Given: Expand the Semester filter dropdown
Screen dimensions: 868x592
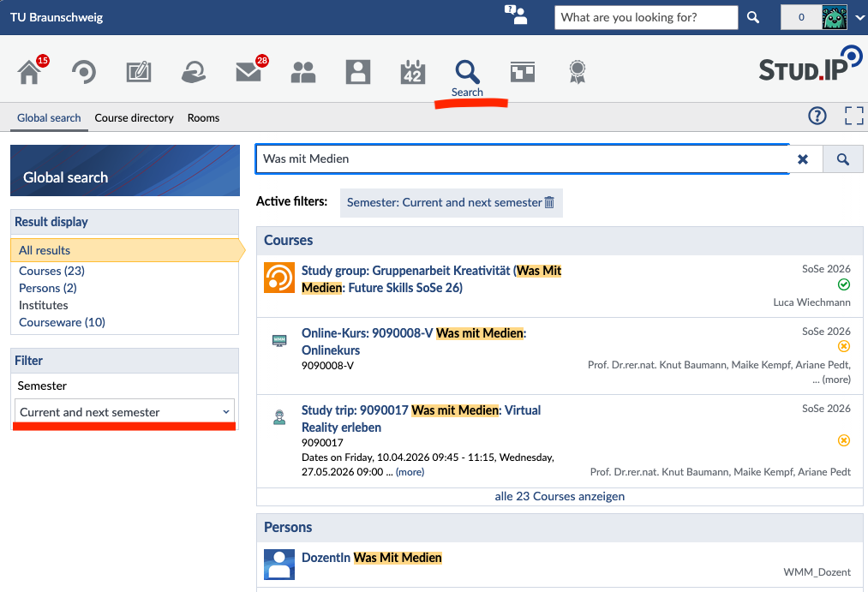Looking at the screenshot, I should (124, 412).
